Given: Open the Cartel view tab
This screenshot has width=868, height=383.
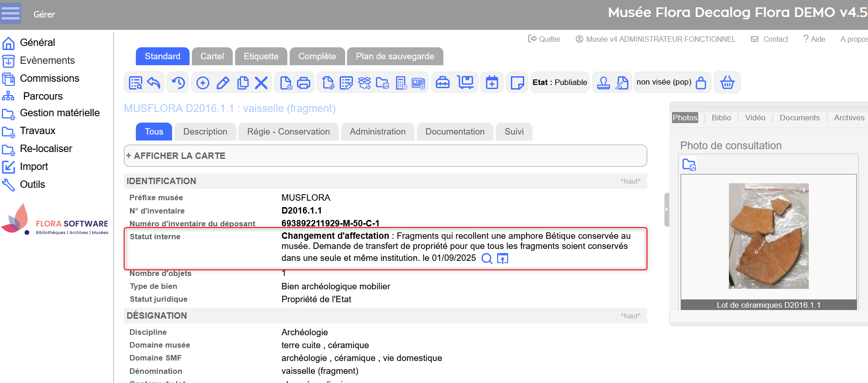Looking at the screenshot, I should pyautogui.click(x=212, y=56).
